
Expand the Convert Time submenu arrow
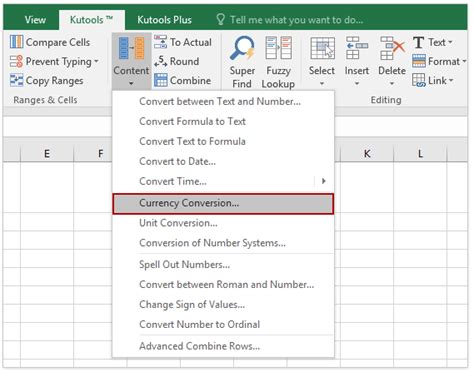click(323, 181)
